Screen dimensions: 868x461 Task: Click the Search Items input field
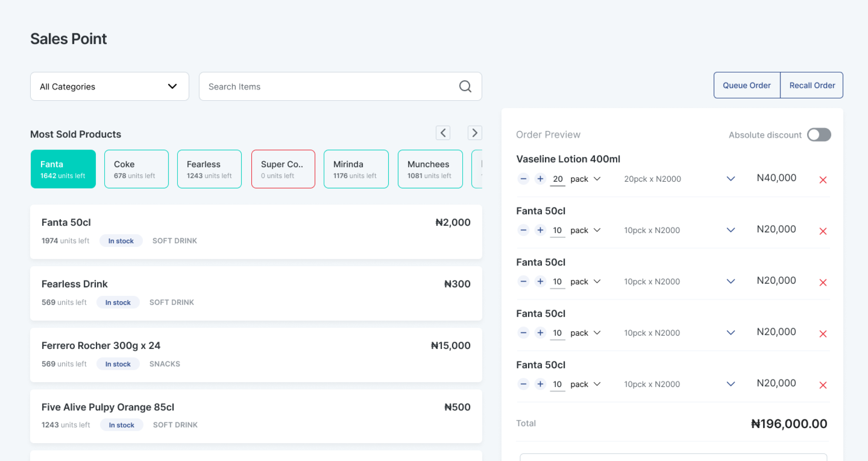[329, 86]
